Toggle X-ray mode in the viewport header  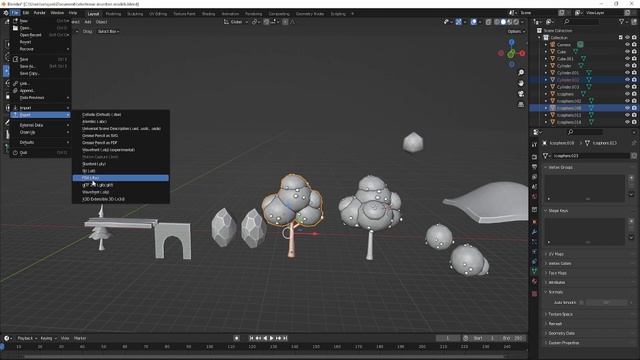(x=488, y=22)
